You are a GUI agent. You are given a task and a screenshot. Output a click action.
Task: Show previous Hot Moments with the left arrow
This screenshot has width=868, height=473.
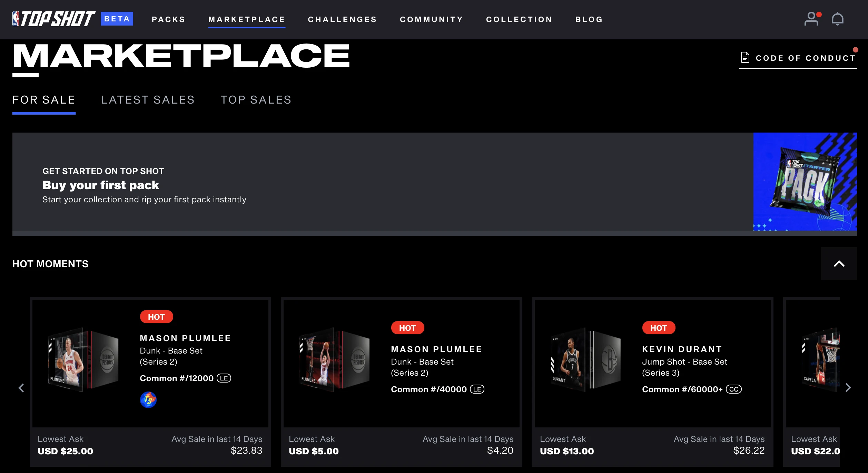coord(21,388)
